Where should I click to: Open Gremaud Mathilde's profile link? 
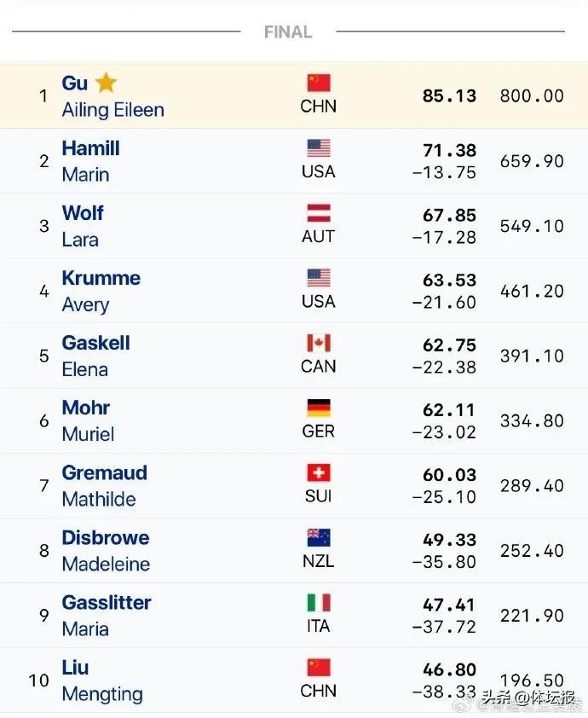(104, 485)
